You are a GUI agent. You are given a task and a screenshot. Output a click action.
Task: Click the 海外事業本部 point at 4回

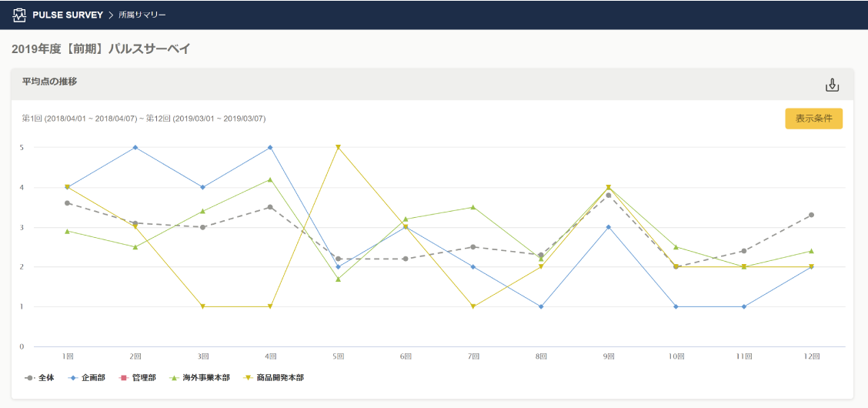pos(270,179)
